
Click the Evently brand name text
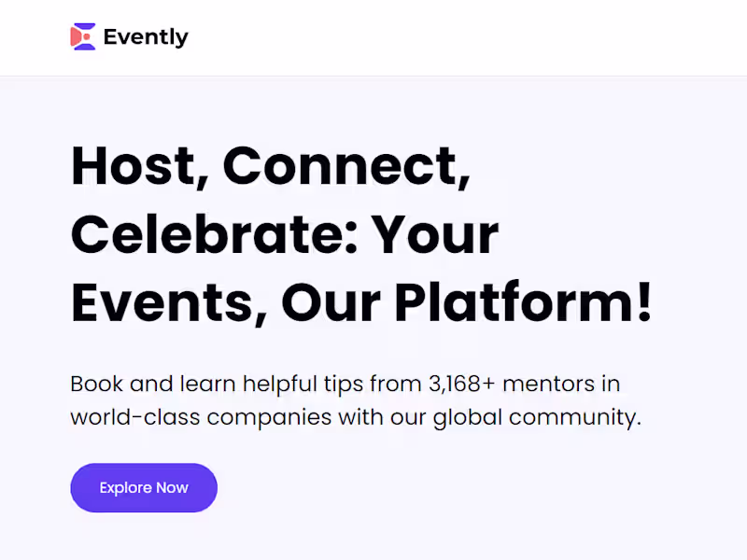[146, 37]
